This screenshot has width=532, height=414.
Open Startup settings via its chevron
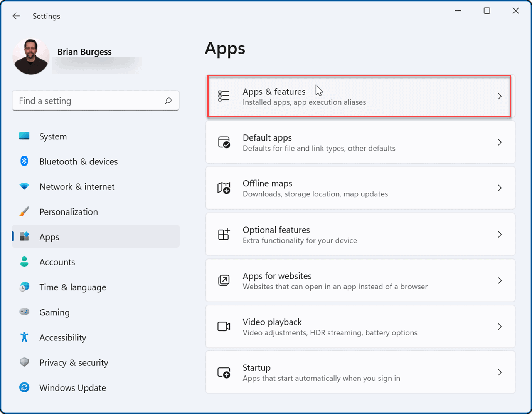tap(500, 372)
